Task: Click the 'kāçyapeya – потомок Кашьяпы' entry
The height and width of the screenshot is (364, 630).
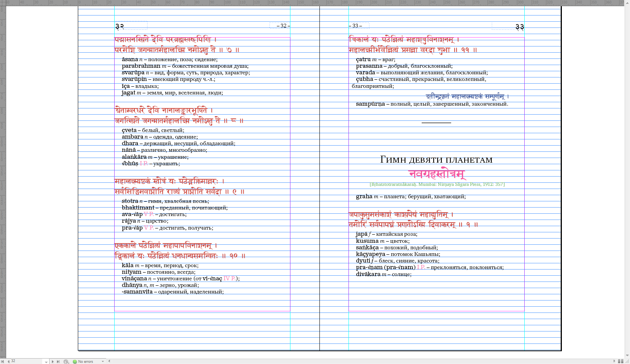Action: point(398,254)
